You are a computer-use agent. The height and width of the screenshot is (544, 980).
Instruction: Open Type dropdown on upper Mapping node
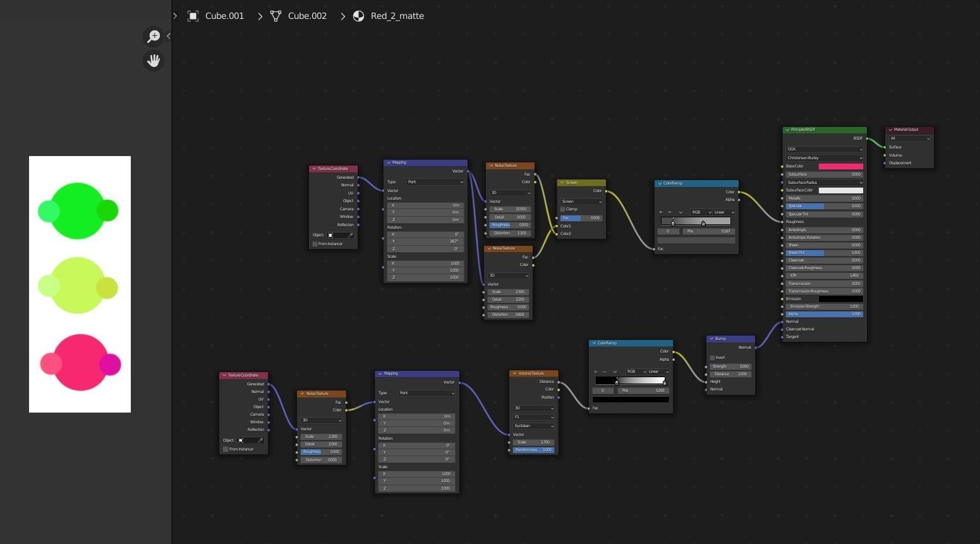(x=435, y=182)
